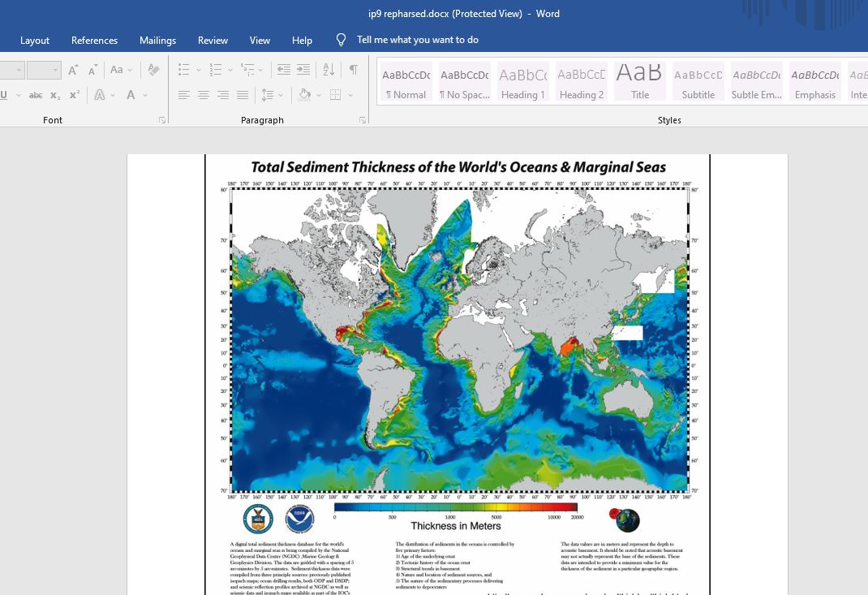Click the Text Effects outlined A icon
Image resolution: width=868 pixels, height=595 pixels.
pos(100,95)
